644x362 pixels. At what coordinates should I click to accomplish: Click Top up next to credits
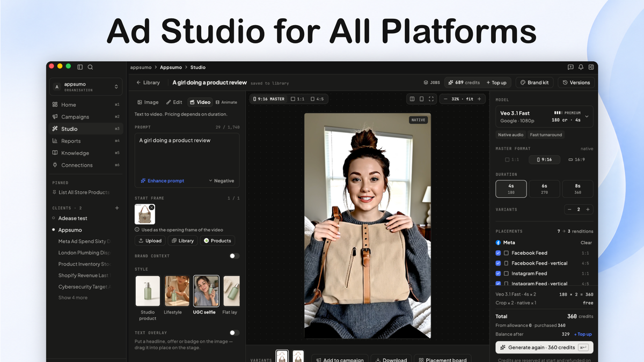click(496, 83)
